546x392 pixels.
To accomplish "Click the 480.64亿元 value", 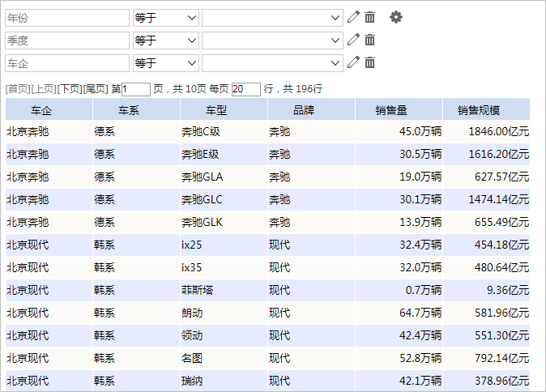I will 501,267.
